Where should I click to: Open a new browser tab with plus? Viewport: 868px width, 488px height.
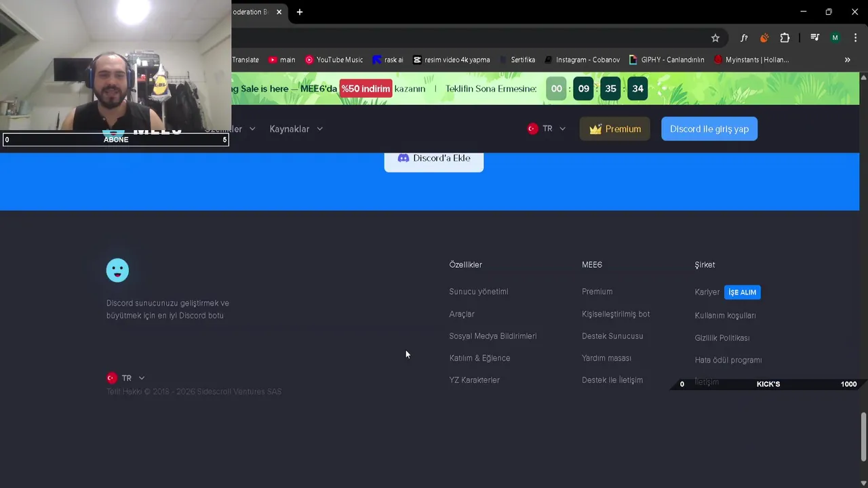pos(299,12)
